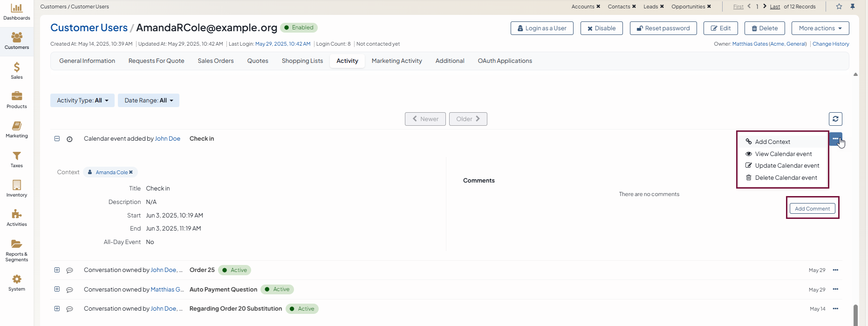868x326 pixels.
Task: Open the Date Range filter dropdown
Action: coord(149,101)
